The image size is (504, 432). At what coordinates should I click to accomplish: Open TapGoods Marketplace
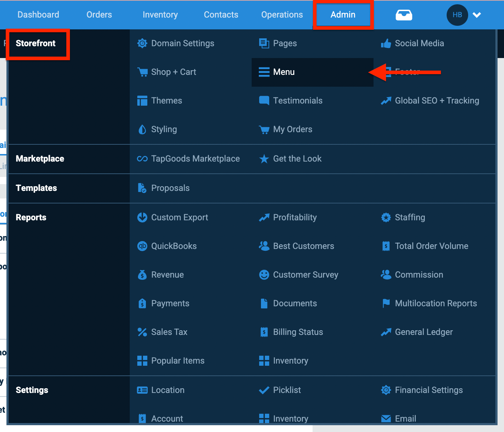[195, 159]
